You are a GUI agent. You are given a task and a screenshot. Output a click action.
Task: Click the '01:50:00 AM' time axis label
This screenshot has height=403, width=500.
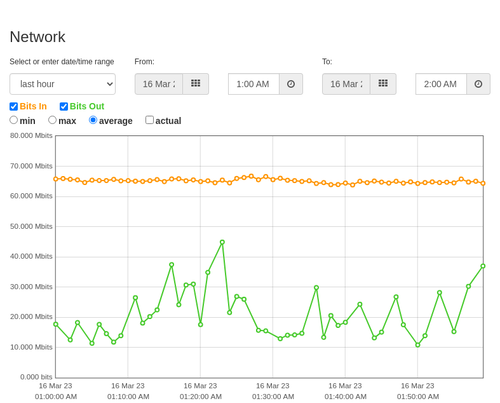pos(418,397)
